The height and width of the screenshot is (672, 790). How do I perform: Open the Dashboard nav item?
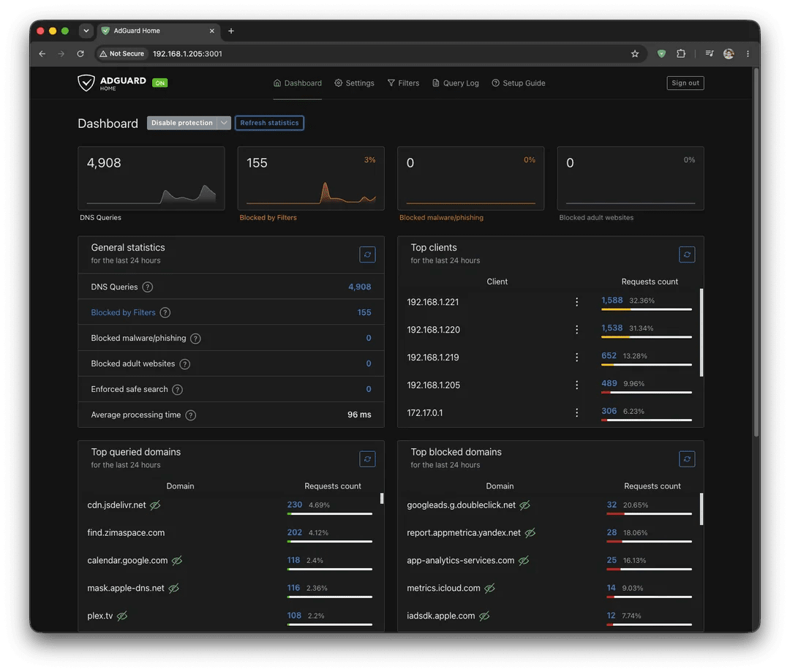click(297, 83)
